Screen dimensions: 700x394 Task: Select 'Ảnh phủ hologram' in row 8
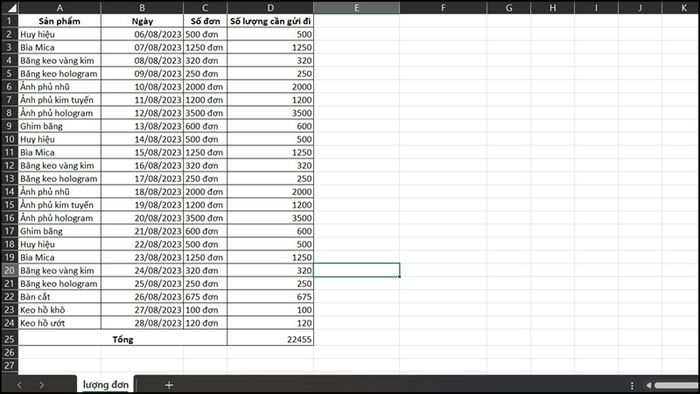coord(59,113)
